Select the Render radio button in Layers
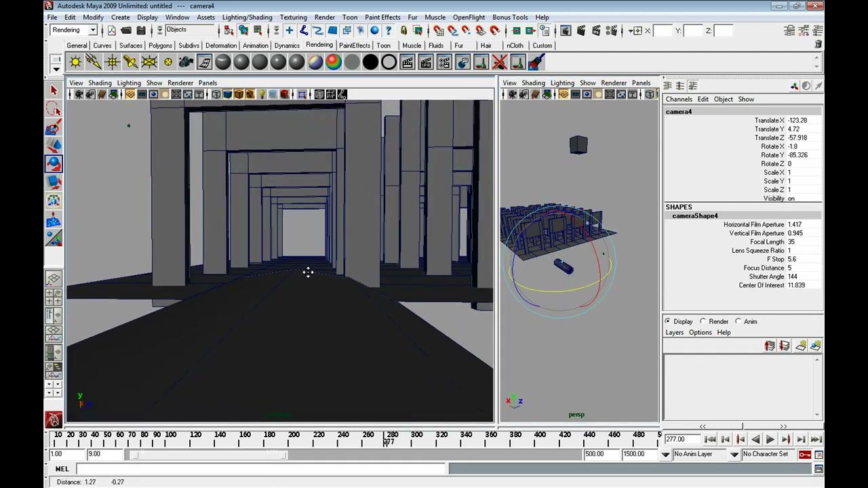868x488 pixels. 703,321
